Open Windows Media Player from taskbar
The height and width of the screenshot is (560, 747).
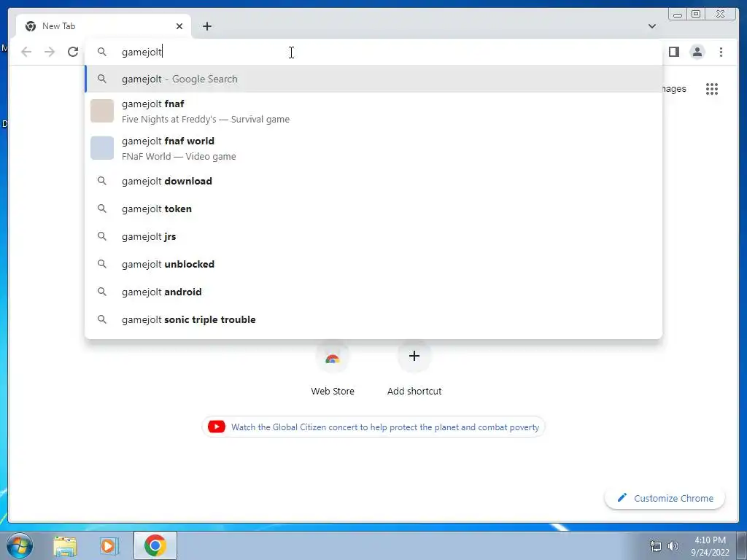109,545
